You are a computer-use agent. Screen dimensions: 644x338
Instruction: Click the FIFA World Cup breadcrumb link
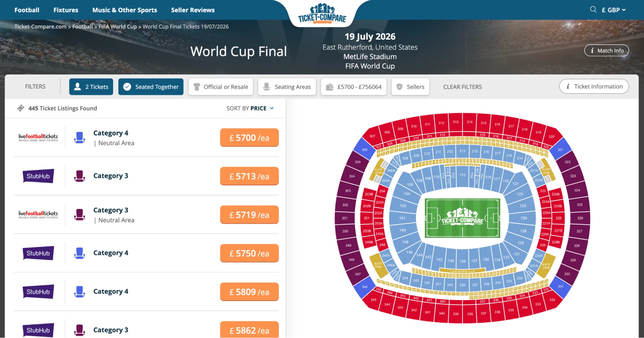(118, 26)
